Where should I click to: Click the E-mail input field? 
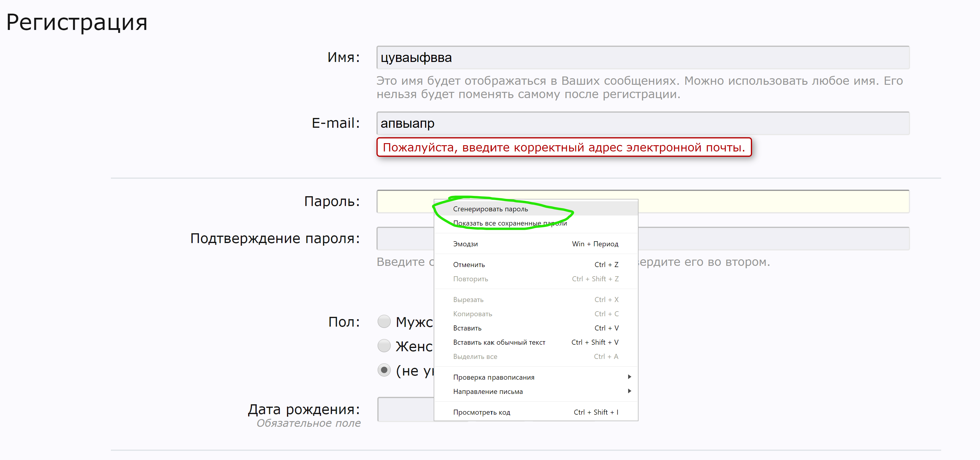point(643,123)
